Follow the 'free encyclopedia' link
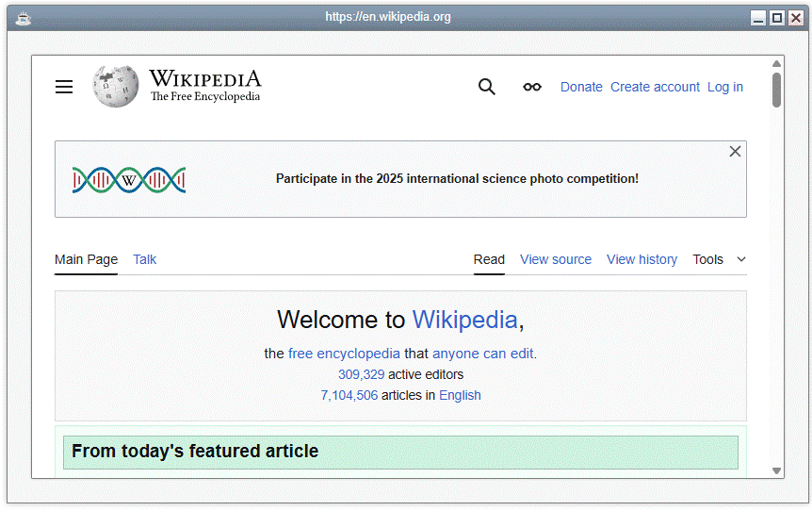Viewport: 812px width, 511px height. [344, 354]
